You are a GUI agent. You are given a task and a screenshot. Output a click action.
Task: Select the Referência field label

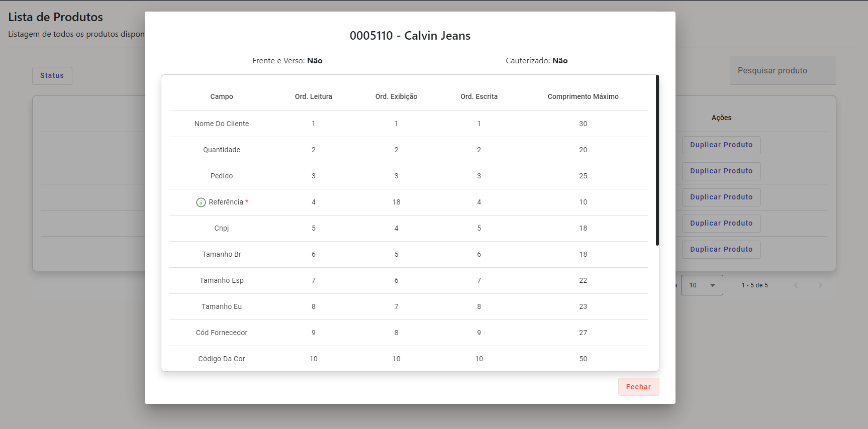226,202
